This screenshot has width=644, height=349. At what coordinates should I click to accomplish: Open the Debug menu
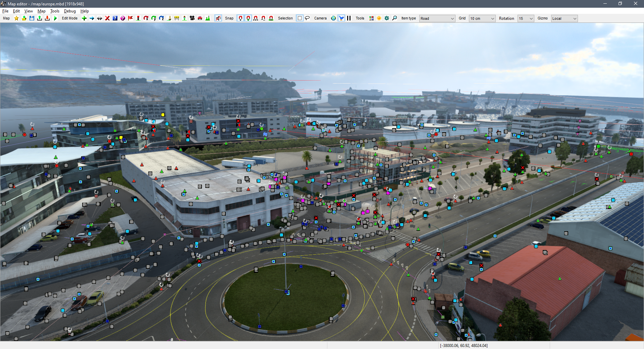coord(70,11)
